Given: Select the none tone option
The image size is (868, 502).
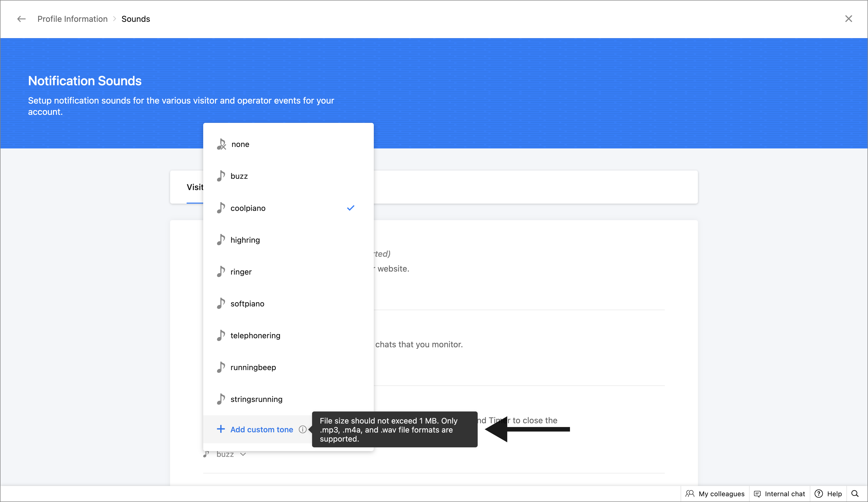Looking at the screenshot, I should (x=288, y=144).
